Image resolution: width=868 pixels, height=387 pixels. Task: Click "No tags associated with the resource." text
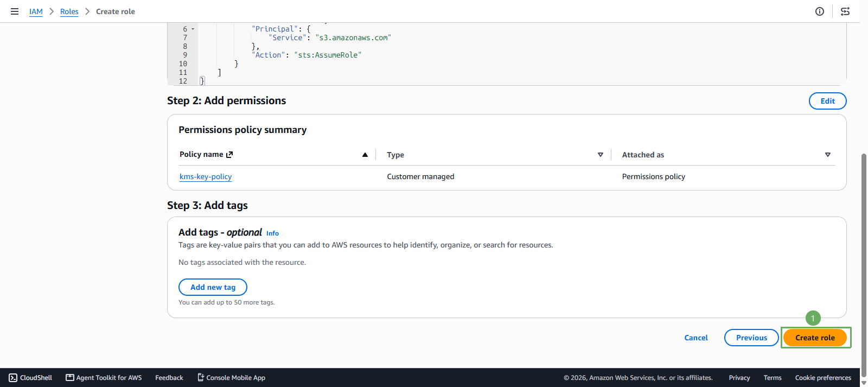pos(242,262)
